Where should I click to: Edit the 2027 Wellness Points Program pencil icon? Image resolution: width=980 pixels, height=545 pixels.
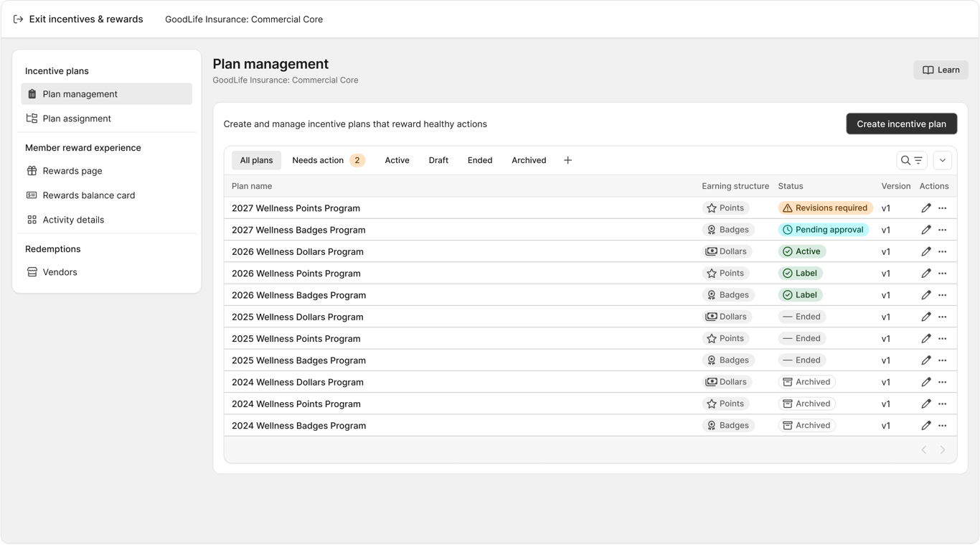click(x=926, y=208)
